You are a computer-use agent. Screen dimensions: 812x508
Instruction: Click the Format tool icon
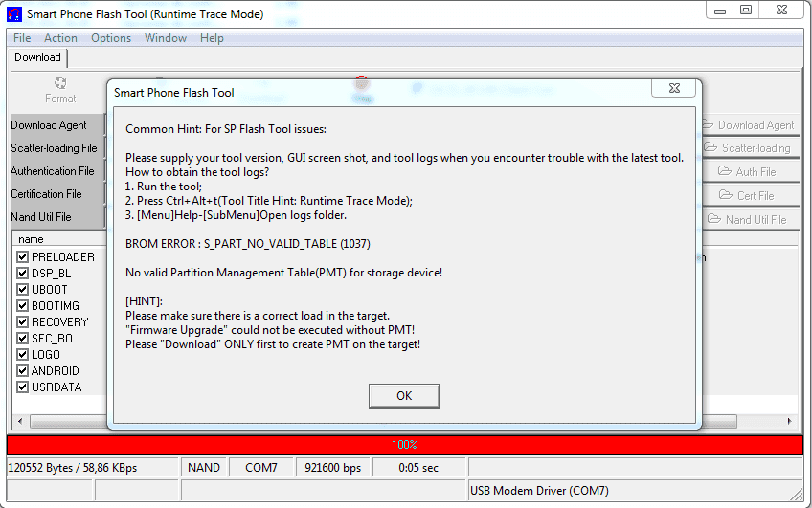[x=60, y=91]
